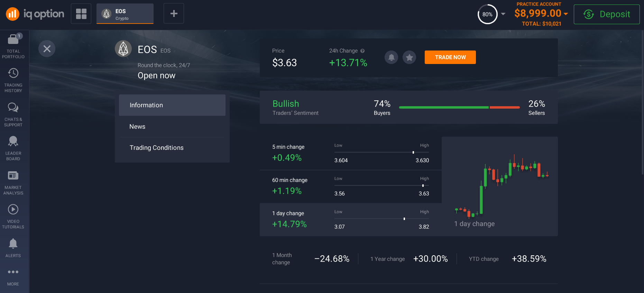Open Chats & Support
The width and height of the screenshot is (644, 293).
13,115
